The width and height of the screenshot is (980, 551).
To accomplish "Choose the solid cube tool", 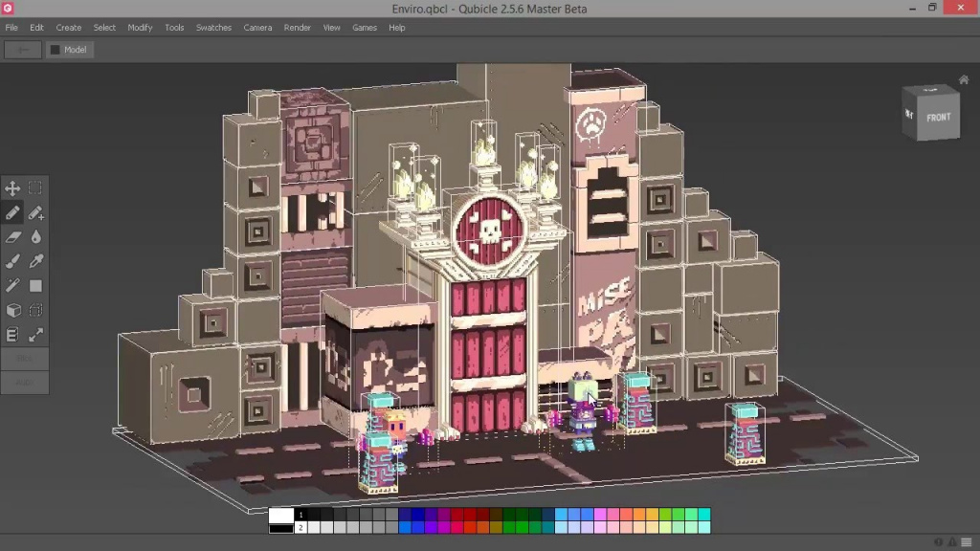I will tap(12, 310).
